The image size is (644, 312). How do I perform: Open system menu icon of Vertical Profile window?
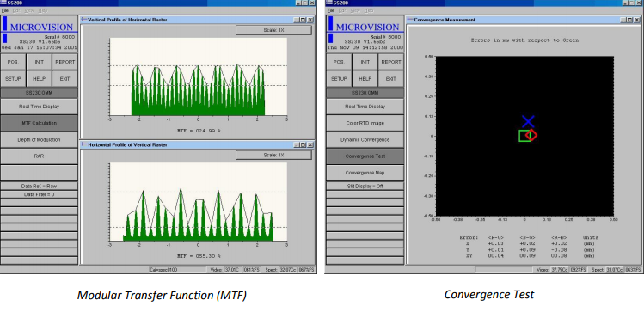(84, 20)
